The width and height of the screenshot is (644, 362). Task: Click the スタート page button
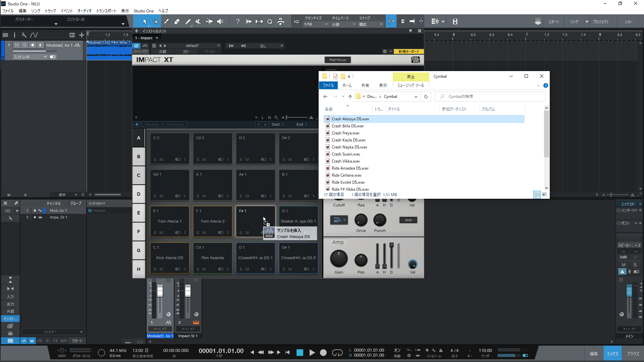point(553,22)
